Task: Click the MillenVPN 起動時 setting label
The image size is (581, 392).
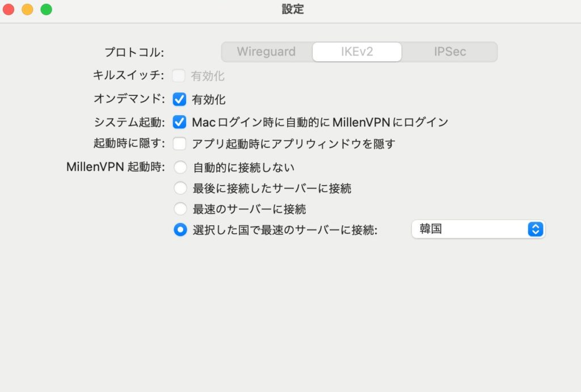Action: point(115,167)
